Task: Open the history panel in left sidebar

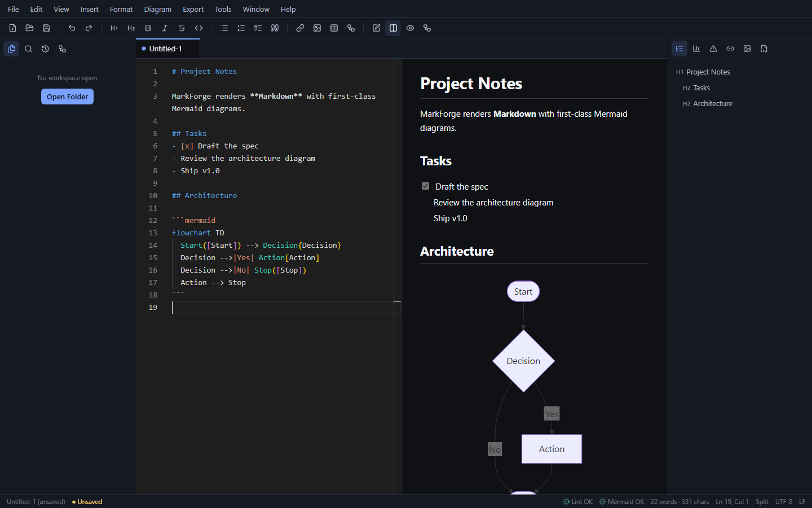Action: [x=46, y=49]
